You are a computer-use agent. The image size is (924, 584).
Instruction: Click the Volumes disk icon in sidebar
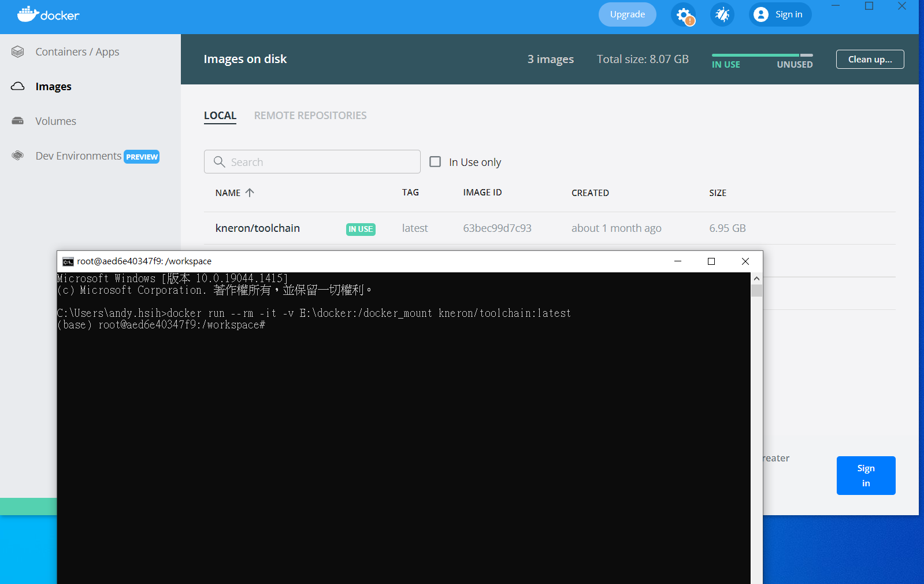pyautogui.click(x=18, y=121)
